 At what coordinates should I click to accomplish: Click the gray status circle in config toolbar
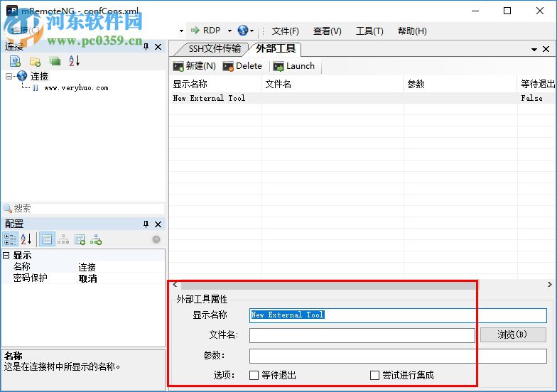tap(156, 239)
